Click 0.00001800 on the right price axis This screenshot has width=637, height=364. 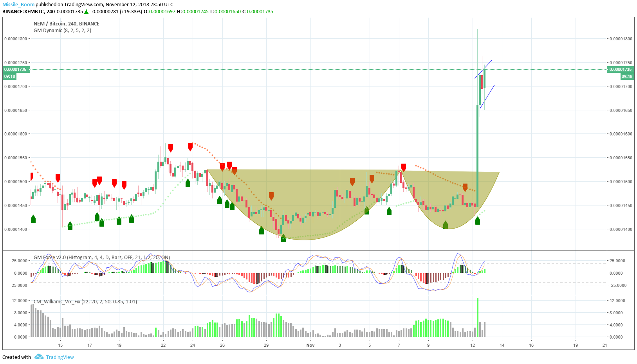[x=621, y=39]
